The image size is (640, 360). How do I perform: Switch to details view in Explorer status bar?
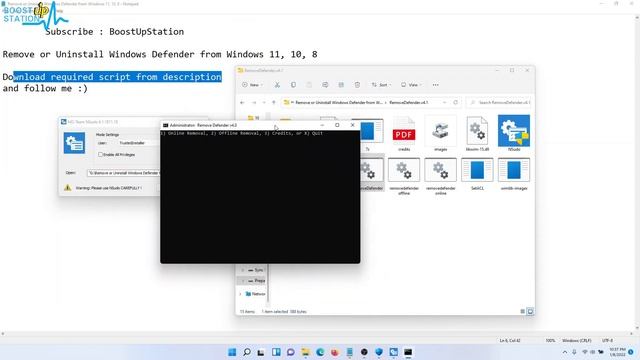click(522, 311)
